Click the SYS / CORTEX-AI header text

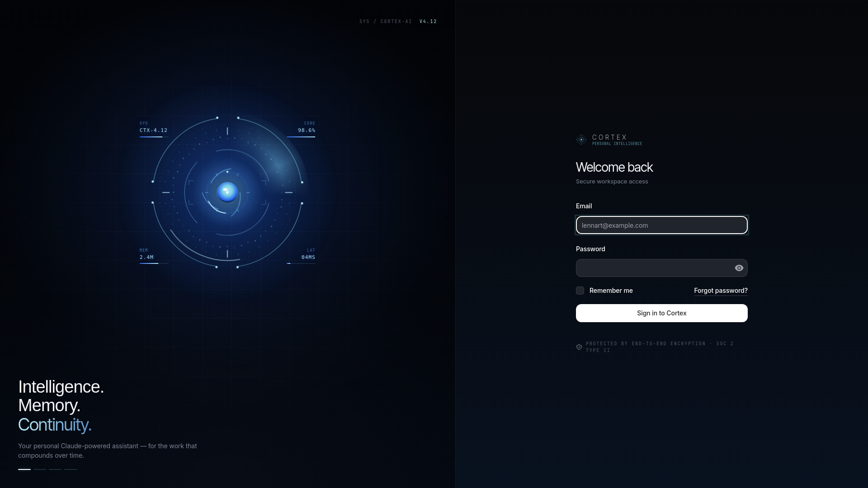click(386, 21)
